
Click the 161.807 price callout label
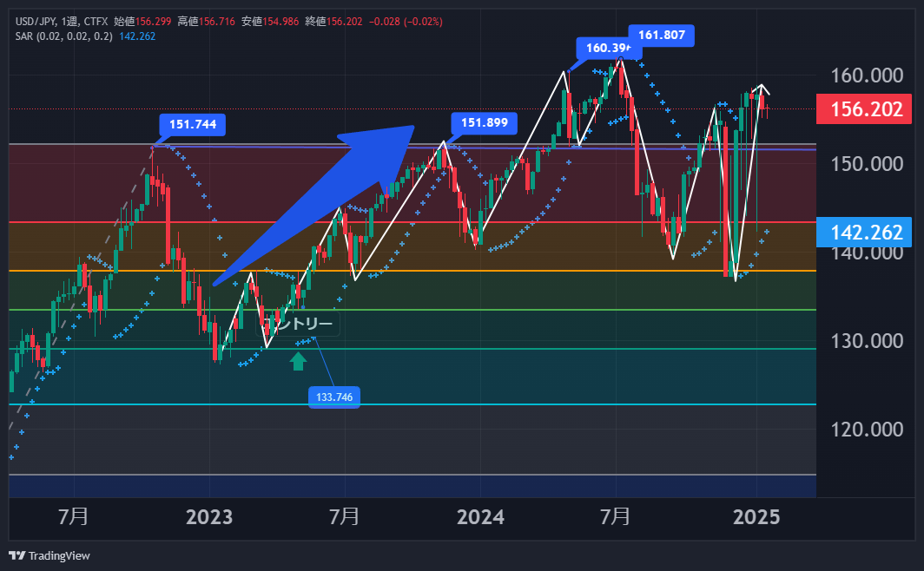click(x=661, y=36)
